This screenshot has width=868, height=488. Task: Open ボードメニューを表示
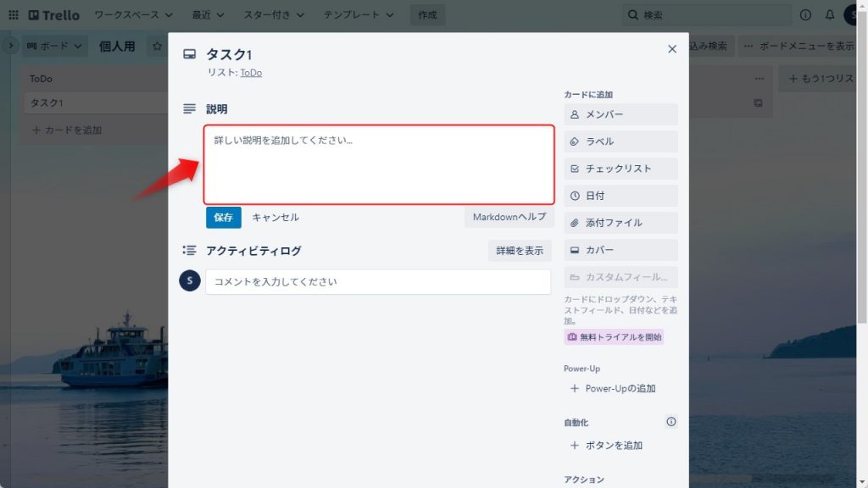point(798,46)
